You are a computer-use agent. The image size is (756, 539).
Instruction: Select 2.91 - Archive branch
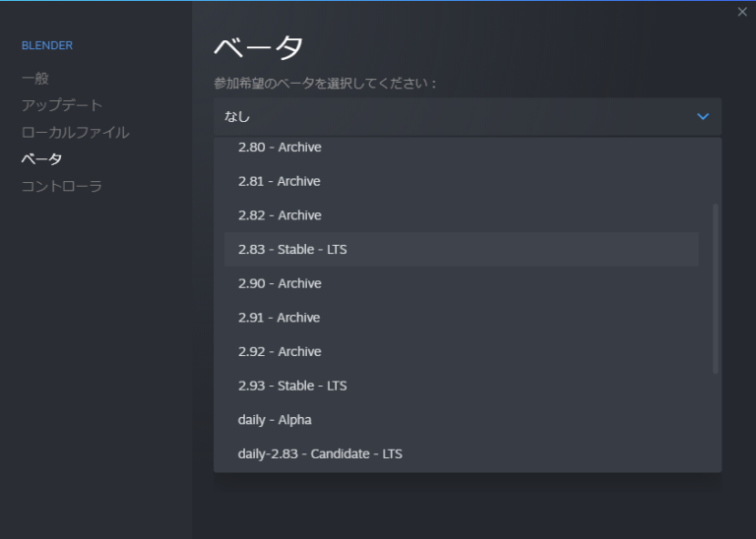pyautogui.click(x=461, y=318)
